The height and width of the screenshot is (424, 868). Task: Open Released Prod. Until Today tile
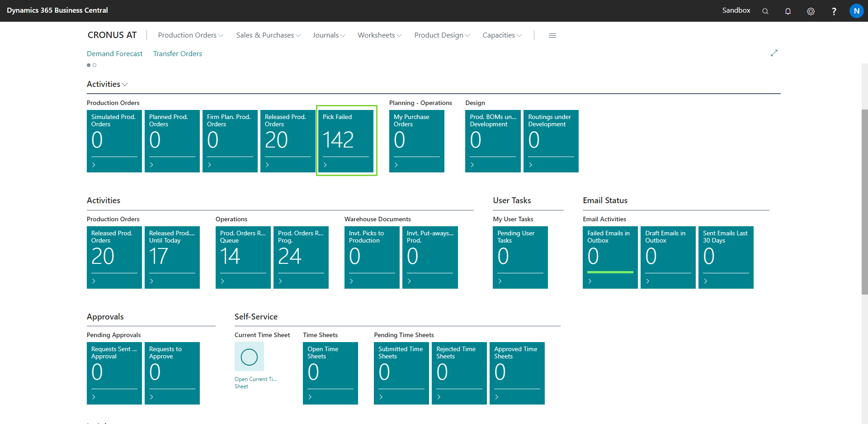(x=172, y=257)
